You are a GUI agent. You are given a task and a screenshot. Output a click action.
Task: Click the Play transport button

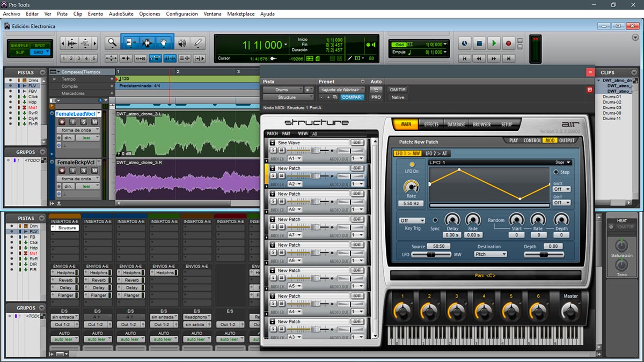tap(494, 43)
